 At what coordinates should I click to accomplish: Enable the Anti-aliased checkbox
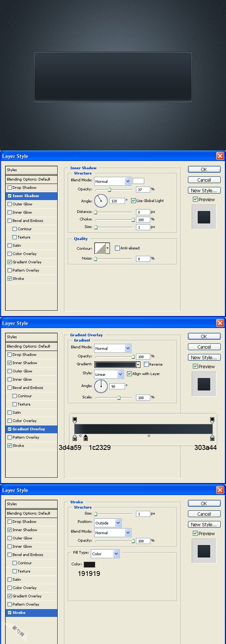point(117,248)
